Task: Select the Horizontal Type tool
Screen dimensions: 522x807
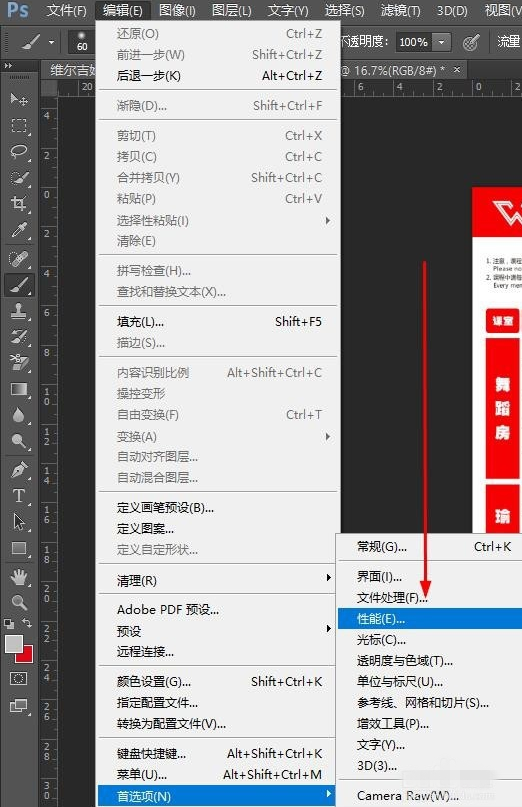Action: tap(19, 496)
